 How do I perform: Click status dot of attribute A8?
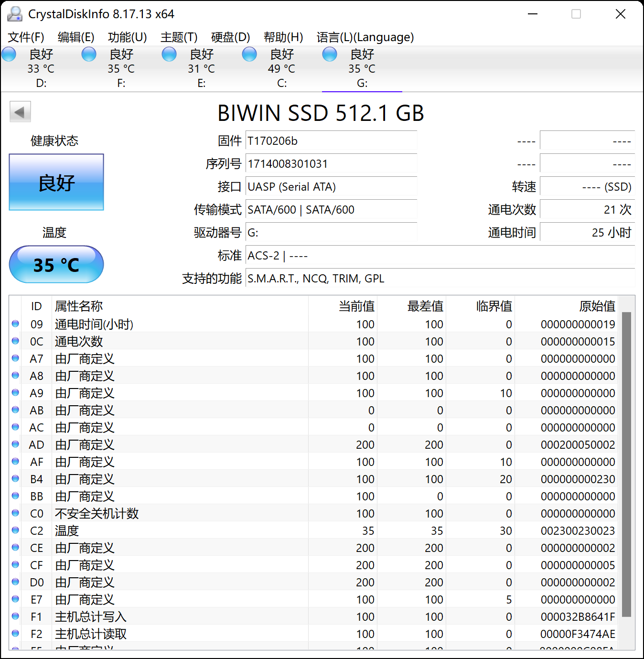[15, 375]
